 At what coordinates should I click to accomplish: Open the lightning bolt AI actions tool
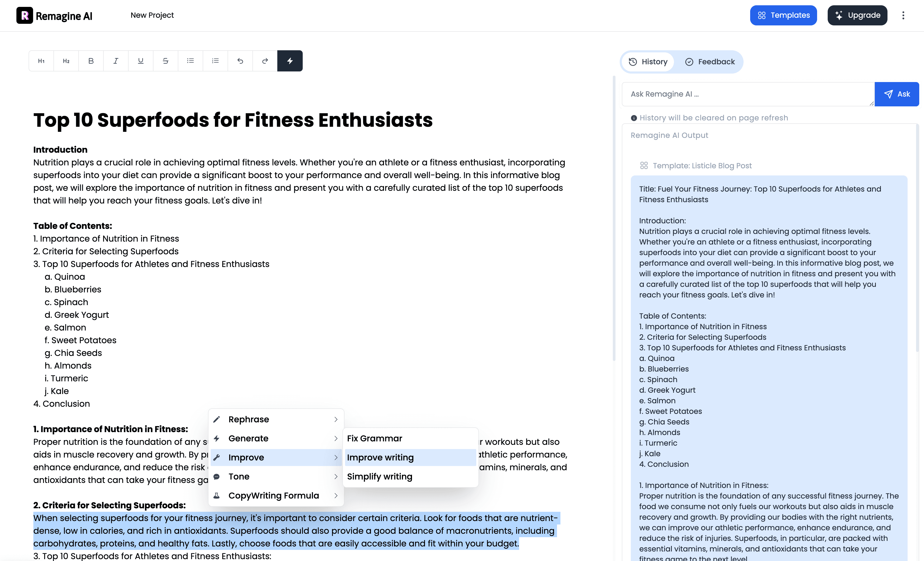[290, 61]
